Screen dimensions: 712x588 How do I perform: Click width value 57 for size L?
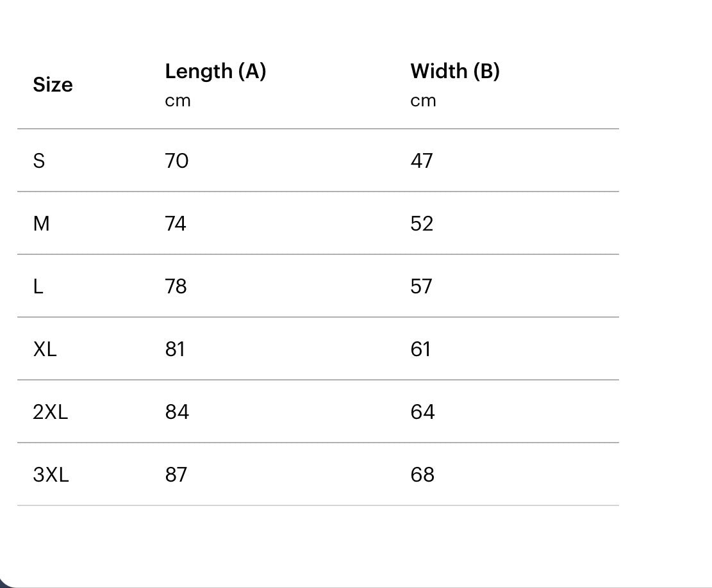coord(422,286)
